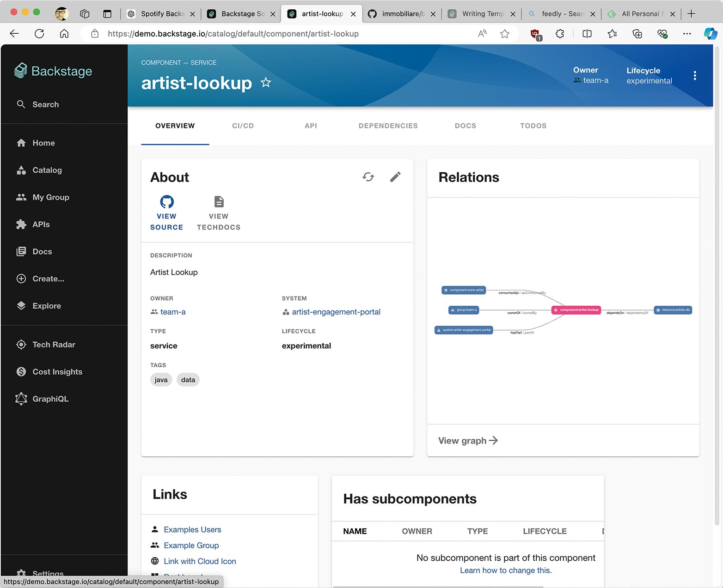Open browser favorites list icon

[612, 33]
